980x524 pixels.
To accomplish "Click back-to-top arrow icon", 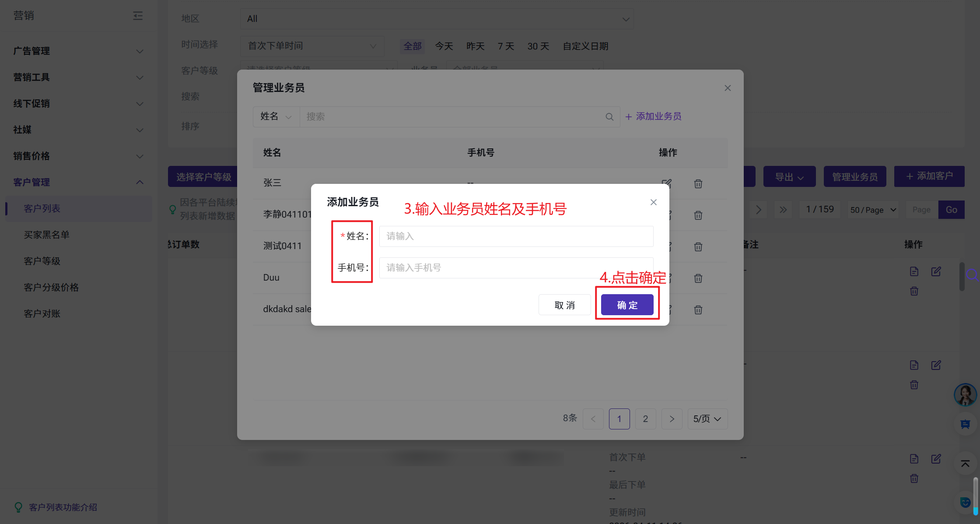I will coord(965,464).
